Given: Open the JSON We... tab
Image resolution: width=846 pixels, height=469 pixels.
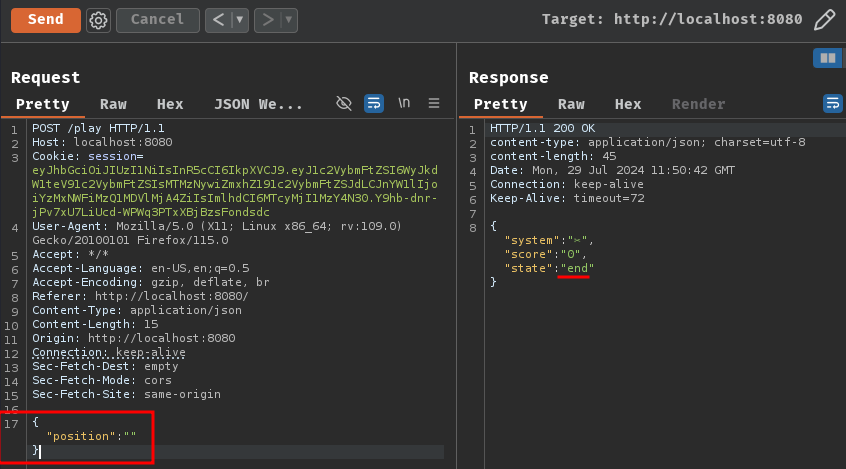Looking at the screenshot, I should pos(258,104).
